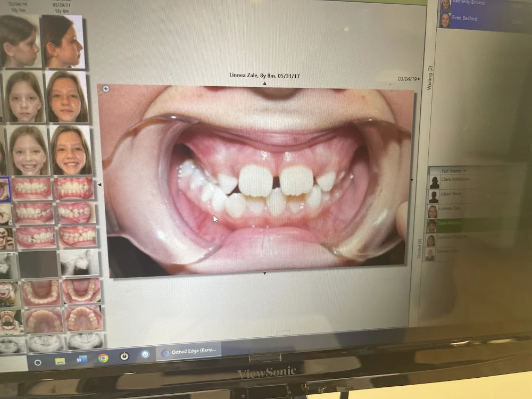Click the 03/29/21 column date header
The image size is (532, 399).
pos(61,5)
